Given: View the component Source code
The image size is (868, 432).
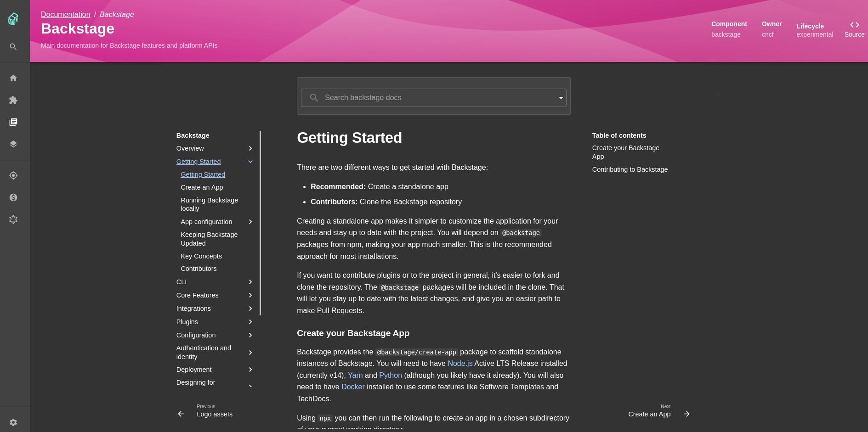Looking at the screenshot, I should [x=854, y=29].
